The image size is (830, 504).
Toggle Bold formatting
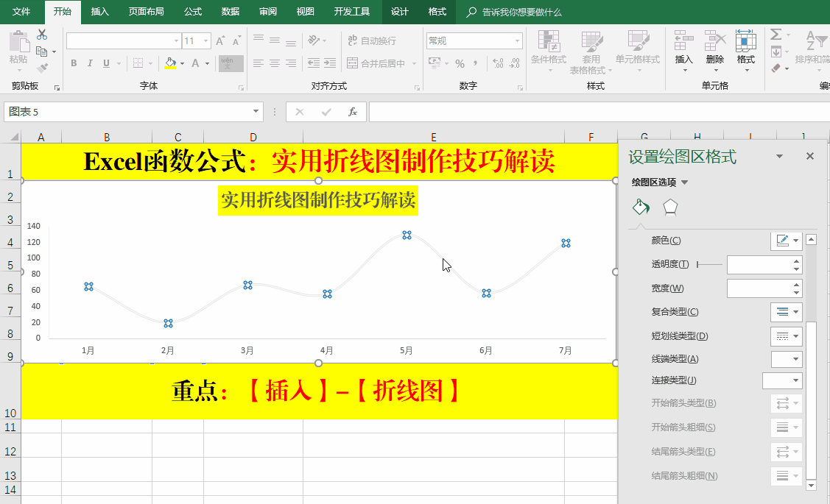[x=74, y=63]
